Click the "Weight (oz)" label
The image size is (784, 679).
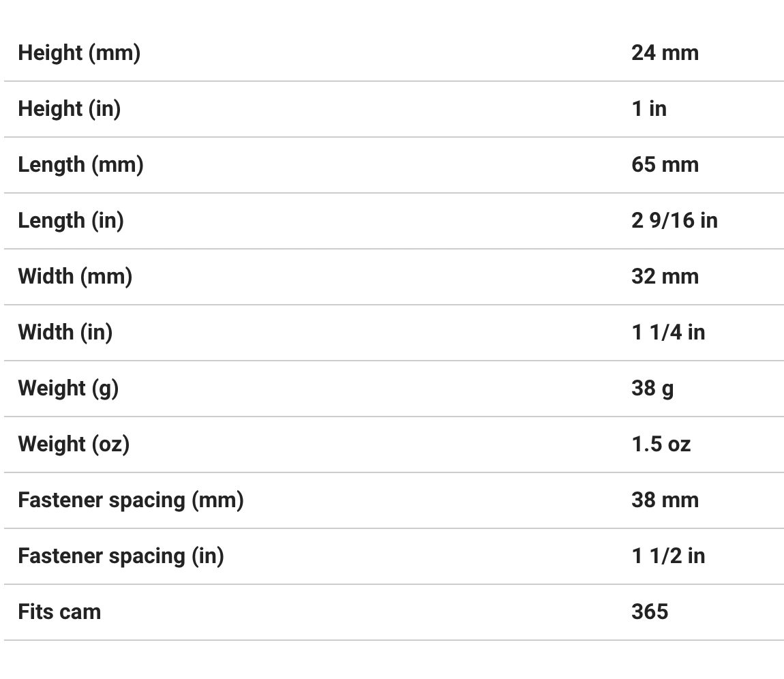click(74, 444)
